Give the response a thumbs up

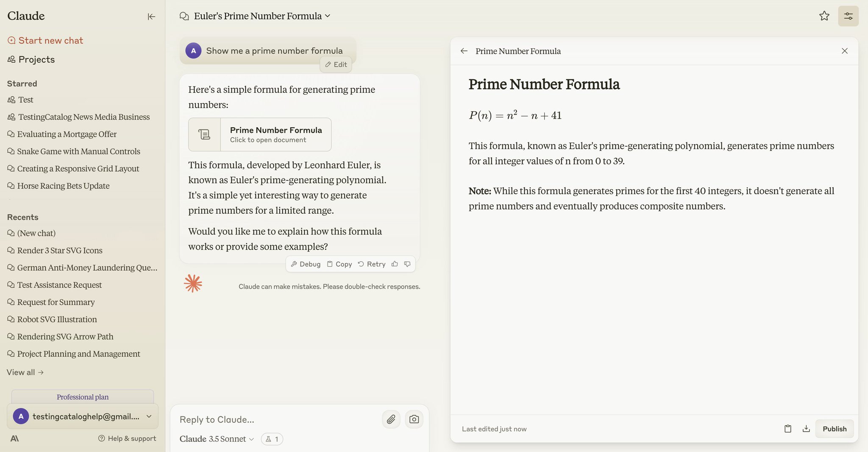tap(395, 264)
